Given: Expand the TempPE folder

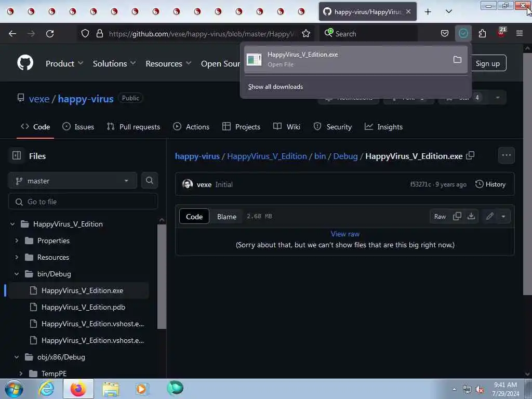Looking at the screenshot, I should coord(21,374).
